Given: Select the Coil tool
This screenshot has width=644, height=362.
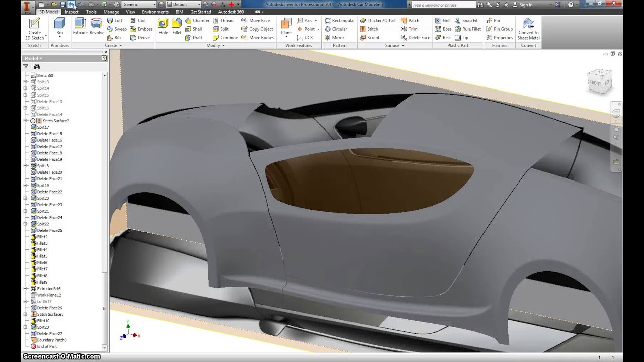Looking at the screenshot, I should pos(138,21).
